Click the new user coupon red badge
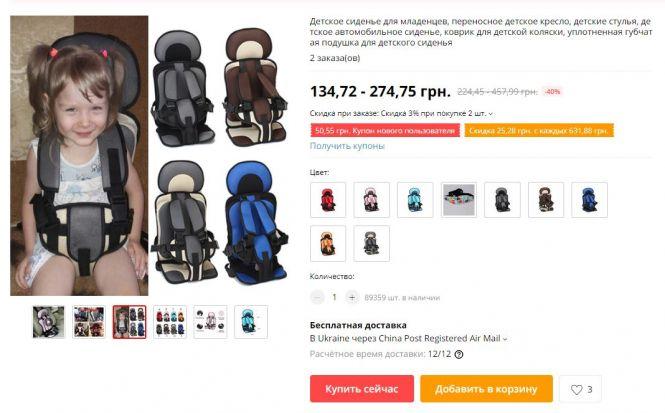 coord(385,131)
